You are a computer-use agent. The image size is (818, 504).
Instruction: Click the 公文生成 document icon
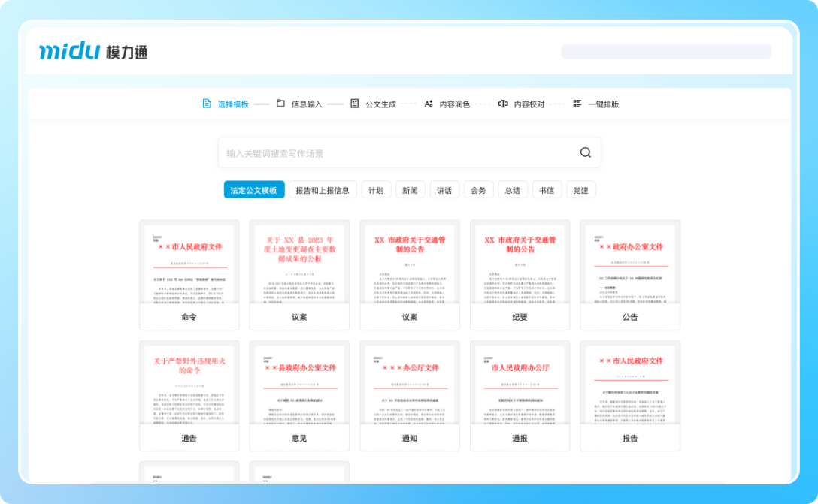tap(353, 104)
